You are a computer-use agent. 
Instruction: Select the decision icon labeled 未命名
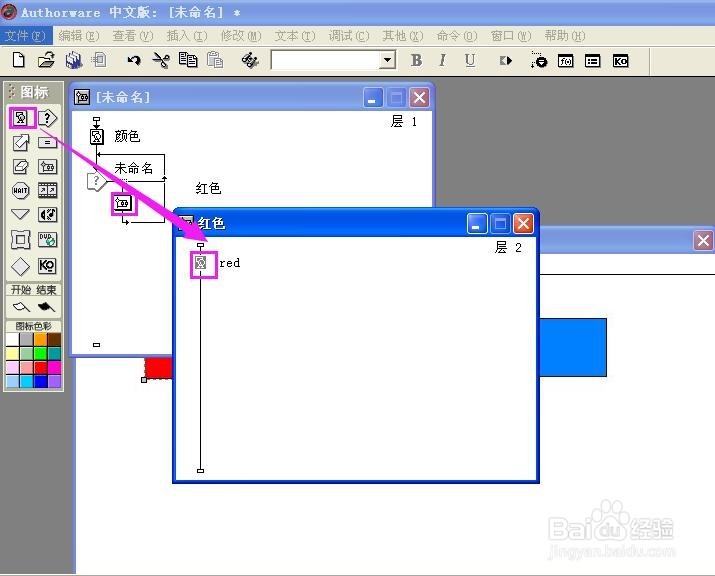point(96,182)
